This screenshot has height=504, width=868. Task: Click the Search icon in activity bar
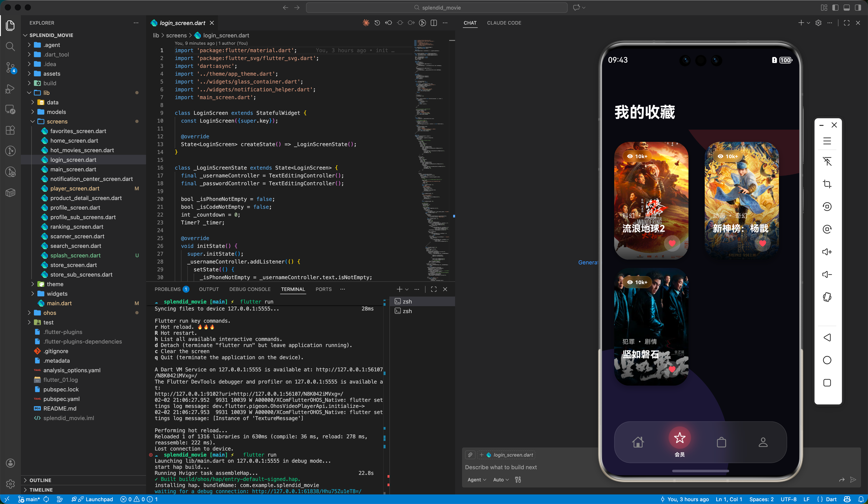click(x=10, y=46)
